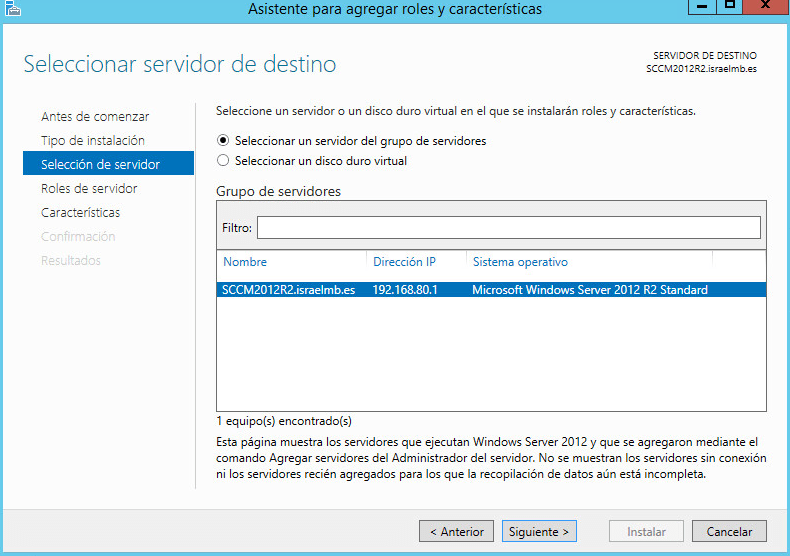The image size is (790, 556).
Task: Click the wizard icon in title bar
Action: point(12,9)
